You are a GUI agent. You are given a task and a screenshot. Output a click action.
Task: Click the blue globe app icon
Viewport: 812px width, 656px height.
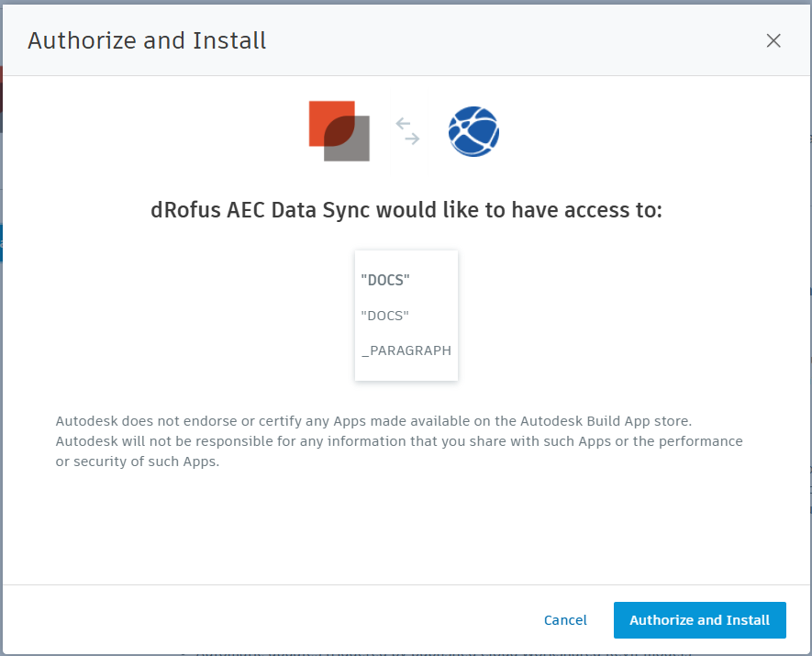point(473,131)
